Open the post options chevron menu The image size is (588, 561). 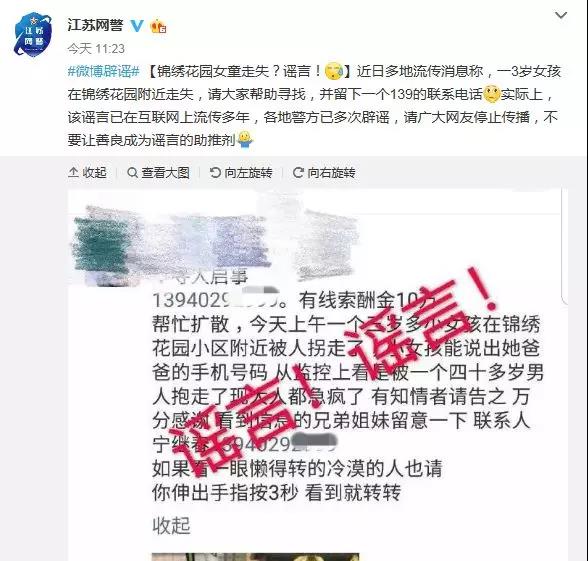tap(561, 15)
